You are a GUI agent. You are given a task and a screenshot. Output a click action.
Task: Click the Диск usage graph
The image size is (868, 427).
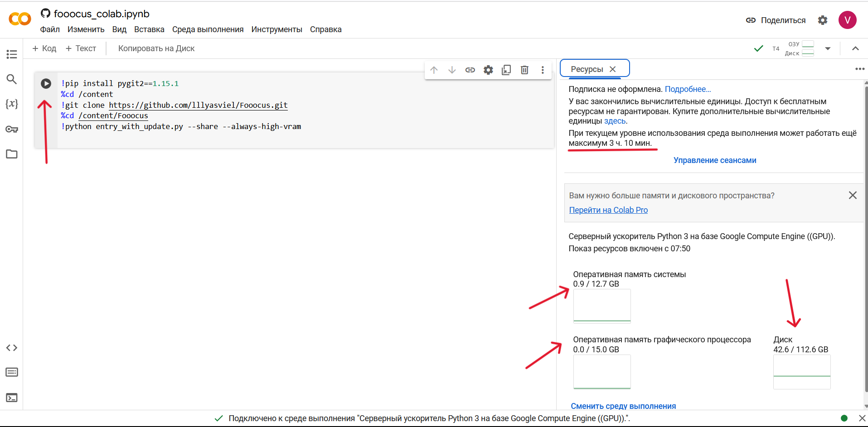click(x=802, y=372)
